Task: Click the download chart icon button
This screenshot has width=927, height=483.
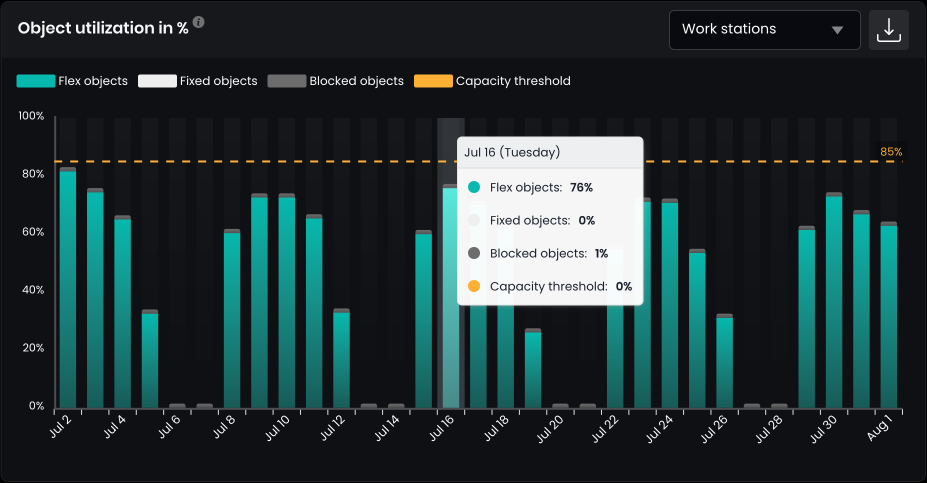Action: [x=888, y=30]
